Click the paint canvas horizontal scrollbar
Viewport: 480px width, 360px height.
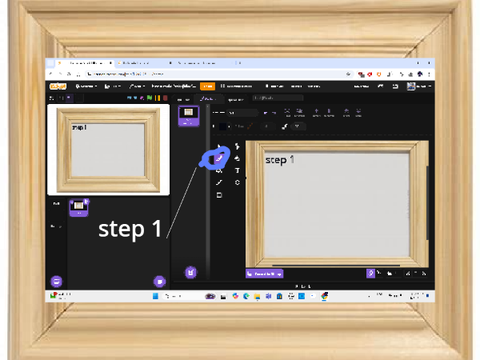pos(336,266)
